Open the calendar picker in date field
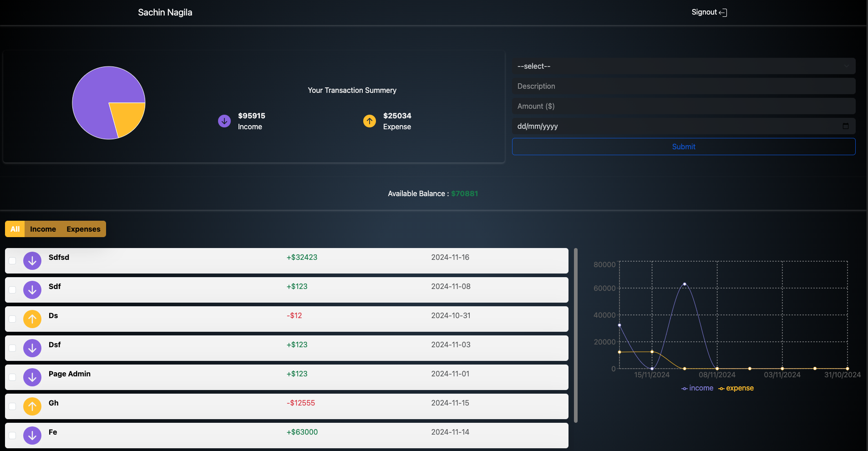The width and height of the screenshot is (868, 451). point(845,126)
